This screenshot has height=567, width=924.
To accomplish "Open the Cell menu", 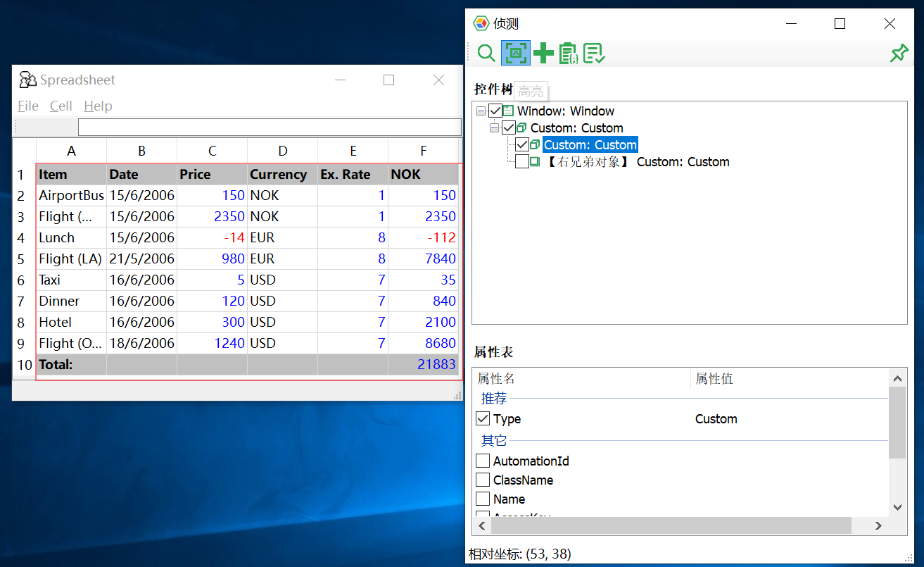I will tap(61, 106).
